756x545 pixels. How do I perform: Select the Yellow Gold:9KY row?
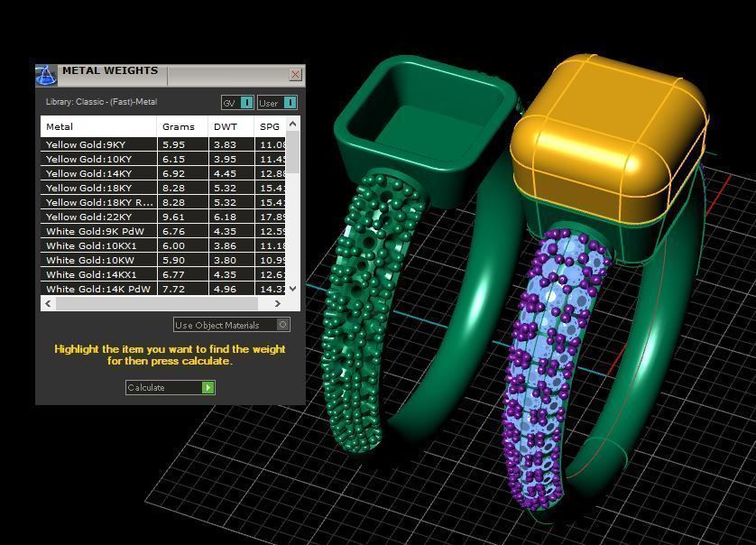point(163,144)
